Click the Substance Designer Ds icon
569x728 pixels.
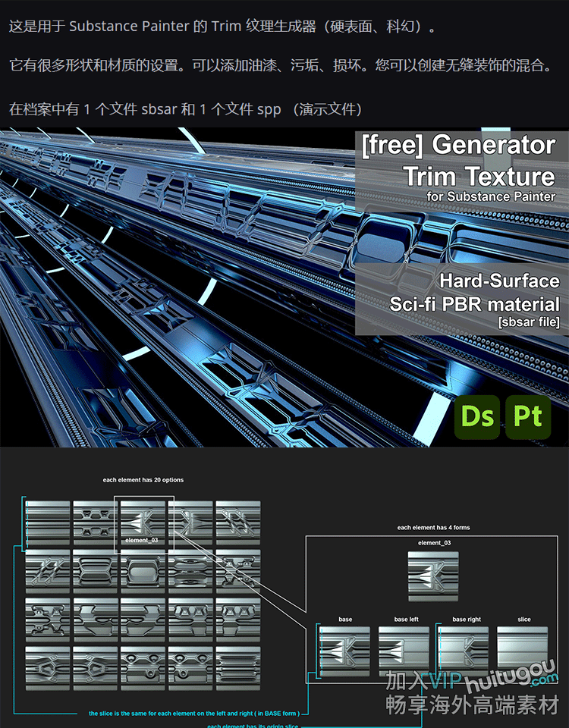pyautogui.click(x=477, y=417)
